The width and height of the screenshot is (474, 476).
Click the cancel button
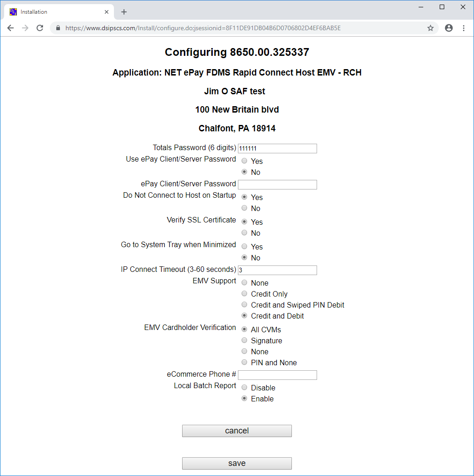click(x=237, y=431)
